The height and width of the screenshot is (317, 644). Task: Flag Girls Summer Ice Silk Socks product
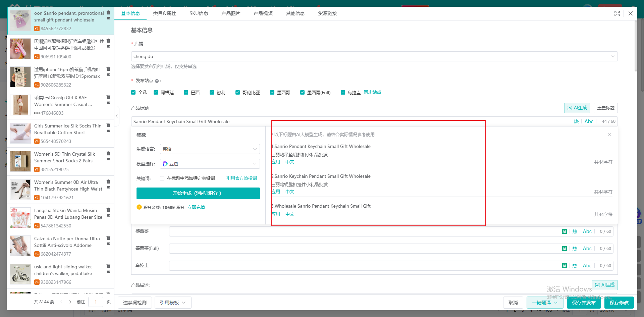pos(108,131)
